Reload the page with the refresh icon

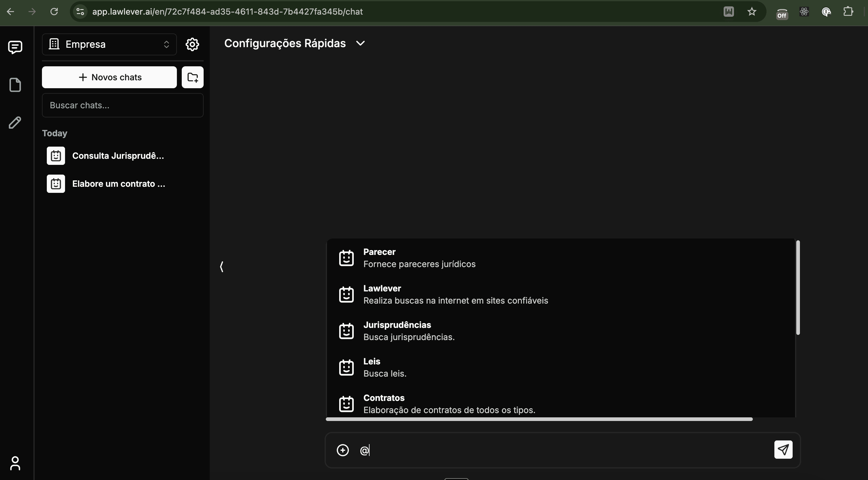click(x=54, y=12)
